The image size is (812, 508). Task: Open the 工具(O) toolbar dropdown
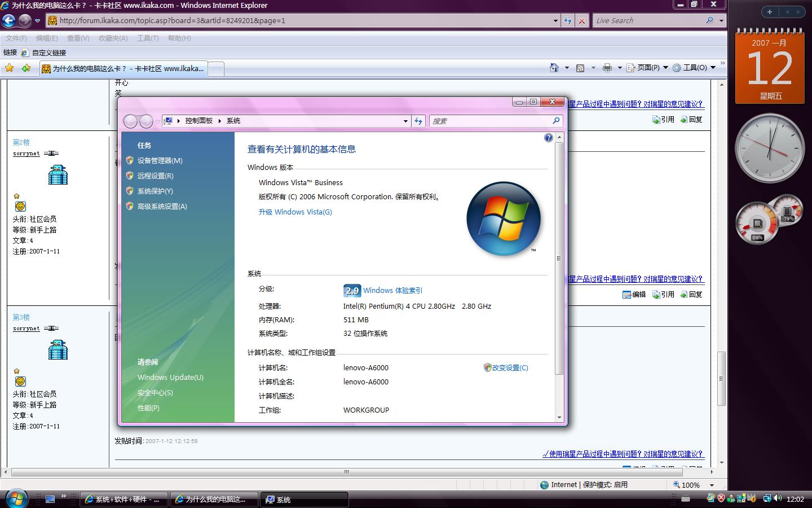[694, 68]
